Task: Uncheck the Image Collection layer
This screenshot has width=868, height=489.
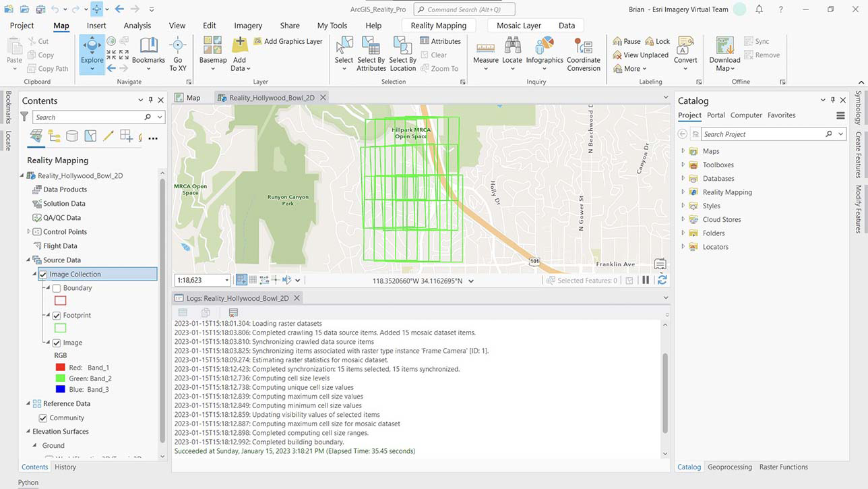Action: click(x=43, y=275)
